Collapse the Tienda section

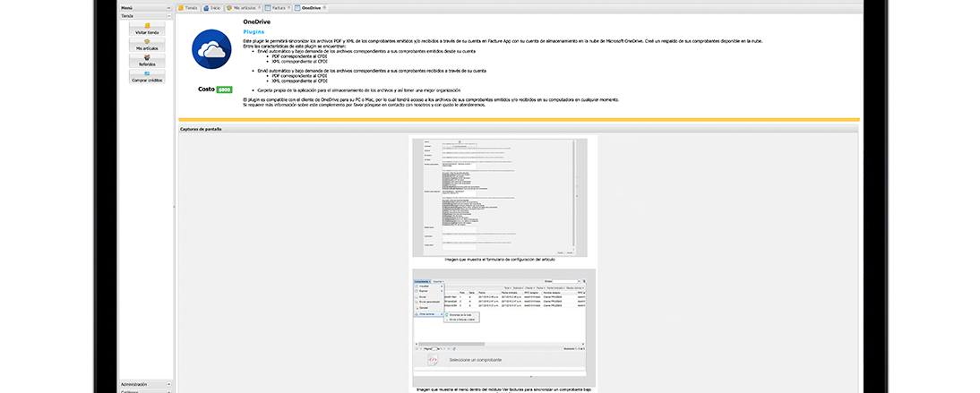[168, 15]
